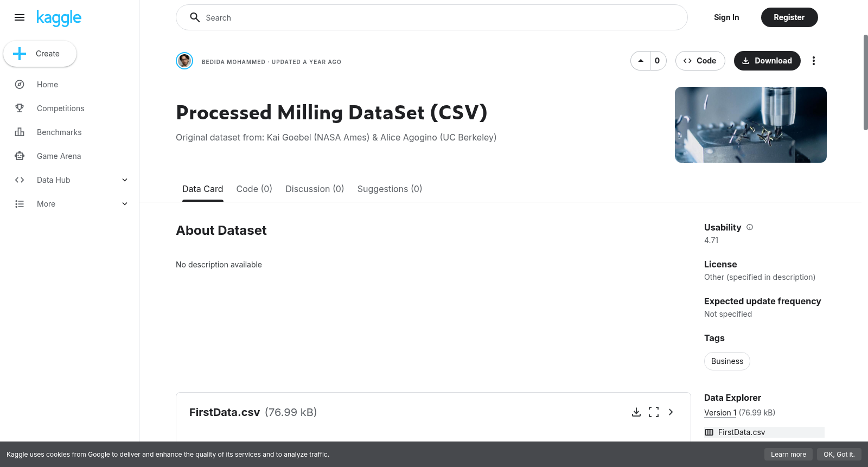Viewport: 868px width, 467px height.
Task: Download FirstData.csv via file download icon
Action: [x=636, y=412]
